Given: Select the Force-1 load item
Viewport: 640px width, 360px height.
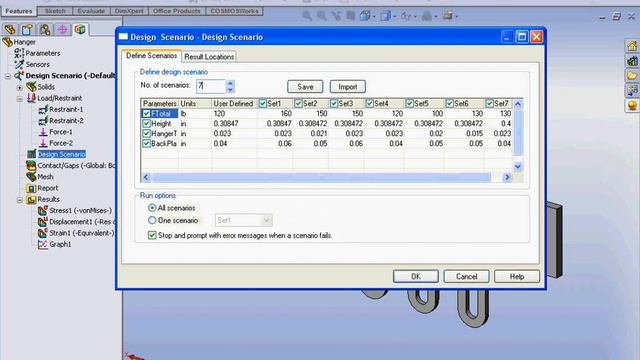Looking at the screenshot, I should coord(61,132).
